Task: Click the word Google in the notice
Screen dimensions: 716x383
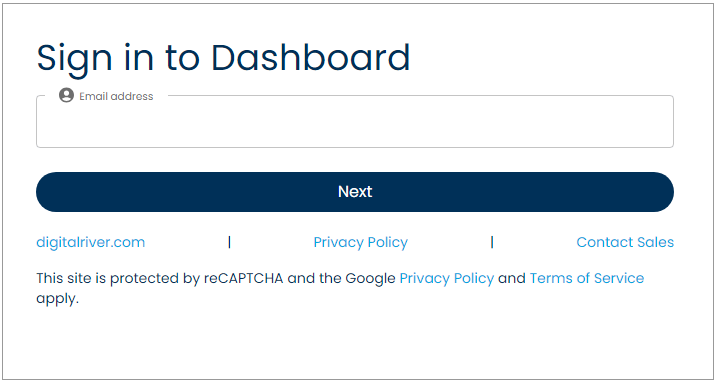Action: [x=370, y=278]
